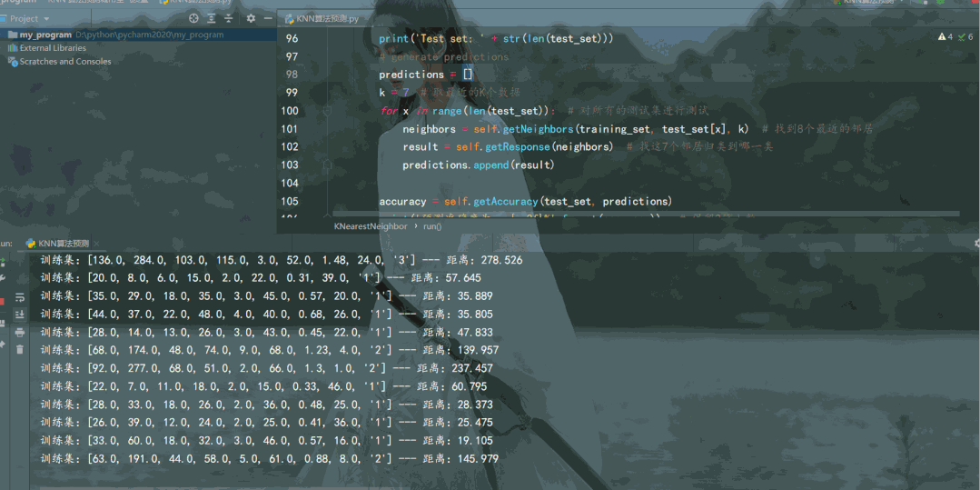Screen dimensions: 980x490
Task: Click the green check indicator showing 6
Action: pos(965,37)
